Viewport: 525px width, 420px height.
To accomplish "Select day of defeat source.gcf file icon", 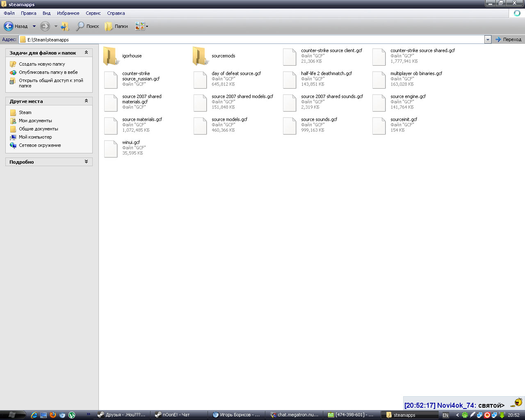I will tap(200, 80).
